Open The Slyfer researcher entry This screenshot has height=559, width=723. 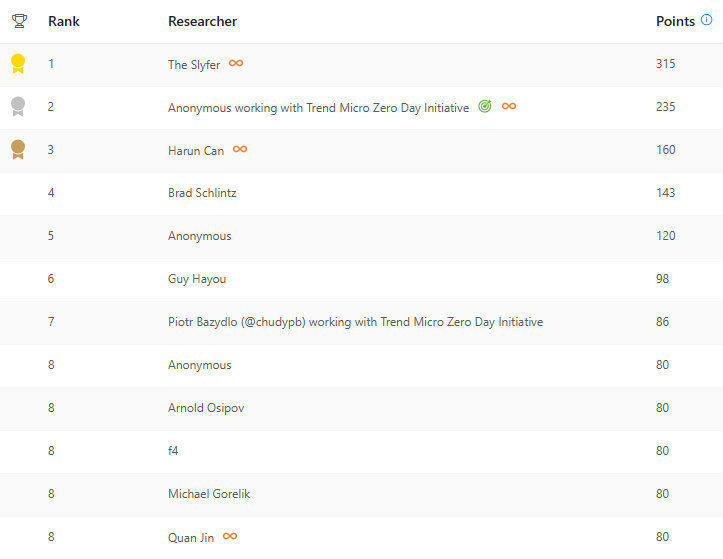click(x=194, y=64)
